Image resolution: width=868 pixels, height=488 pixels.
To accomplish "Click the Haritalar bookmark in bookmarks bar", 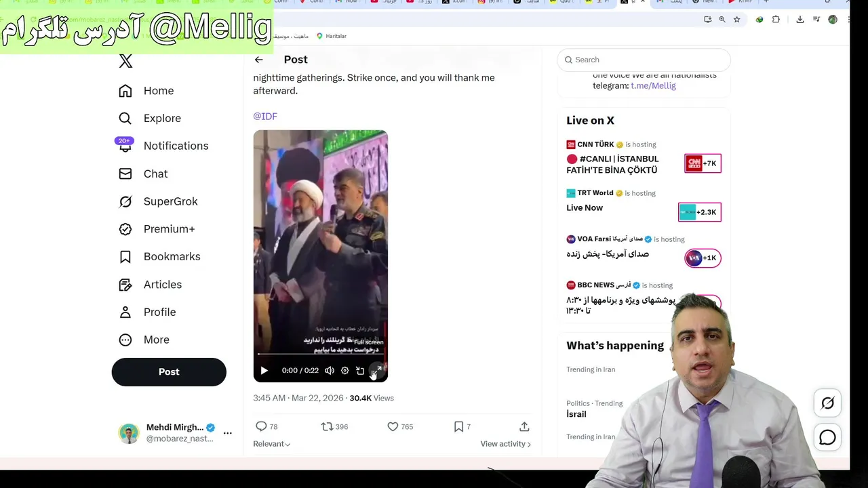I will (x=331, y=36).
